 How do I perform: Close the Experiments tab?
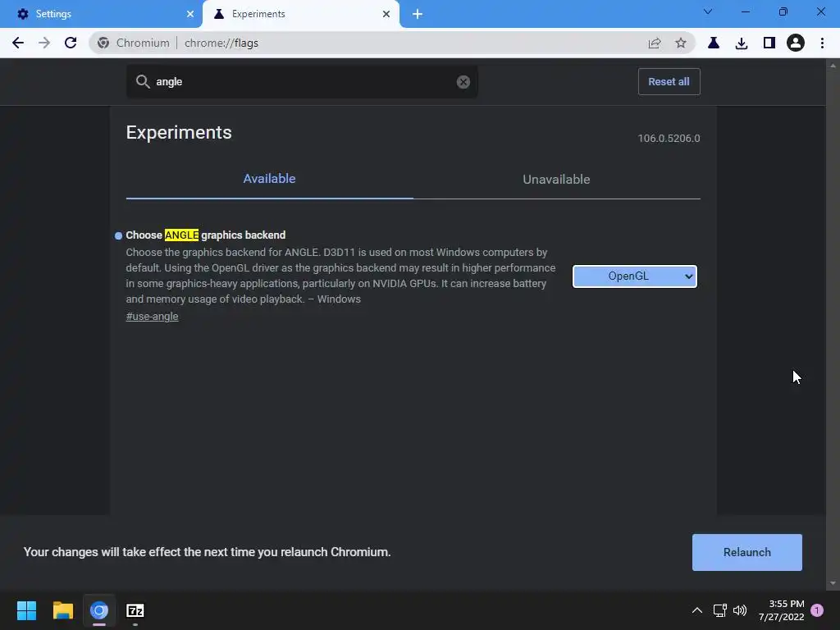pos(386,14)
